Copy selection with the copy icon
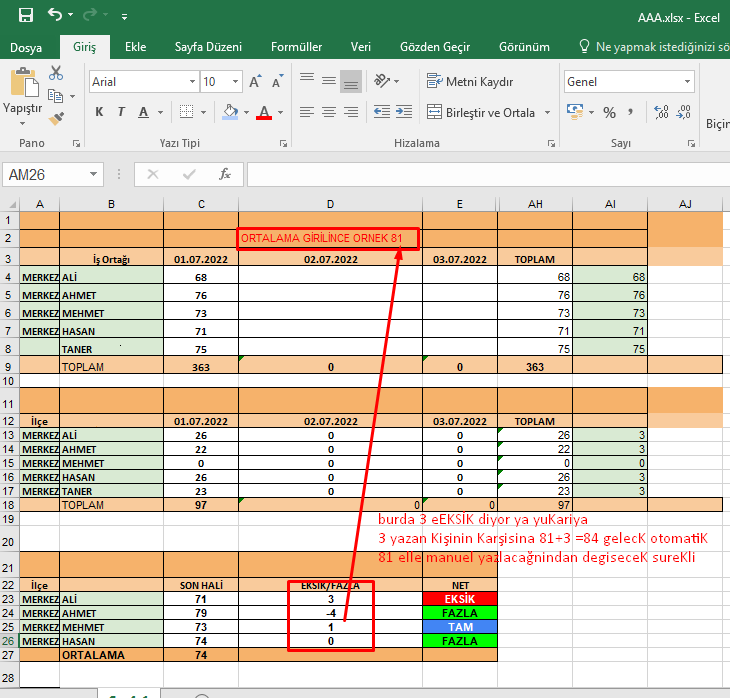This screenshot has width=730, height=698. tap(56, 96)
